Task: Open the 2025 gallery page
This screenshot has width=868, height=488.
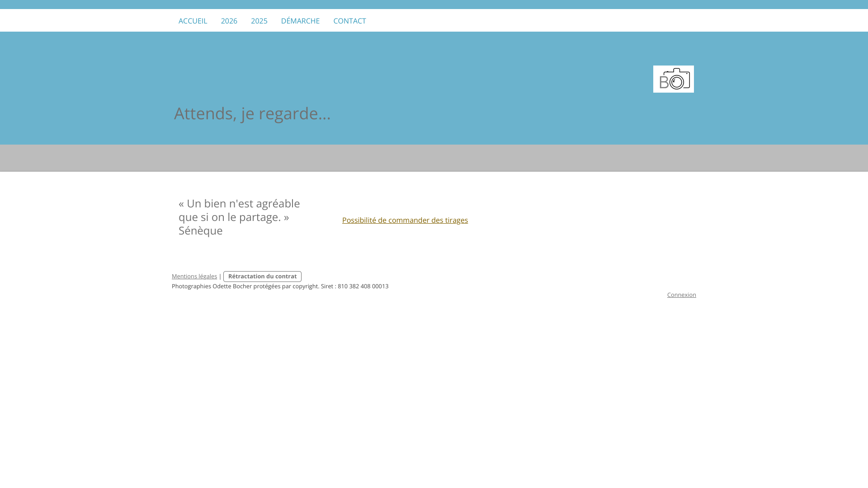Action: [259, 21]
